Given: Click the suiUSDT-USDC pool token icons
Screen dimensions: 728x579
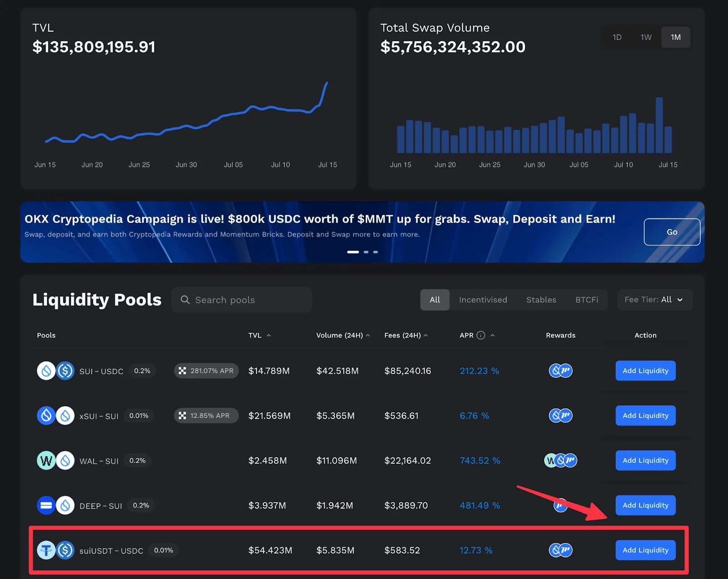Looking at the screenshot, I should [x=56, y=550].
